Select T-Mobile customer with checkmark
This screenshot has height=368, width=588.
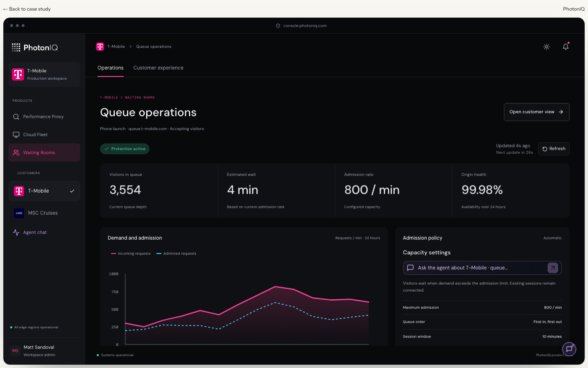point(44,191)
